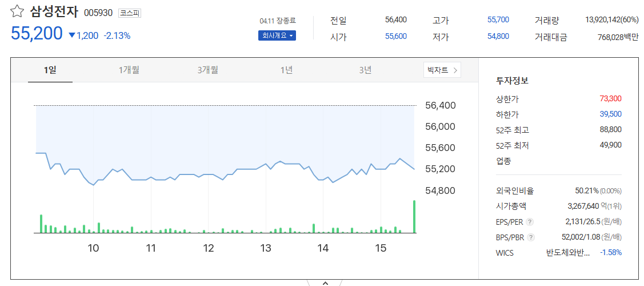The image size is (644, 286).
Task: Click the stock code 005930
Action: pos(98,13)
